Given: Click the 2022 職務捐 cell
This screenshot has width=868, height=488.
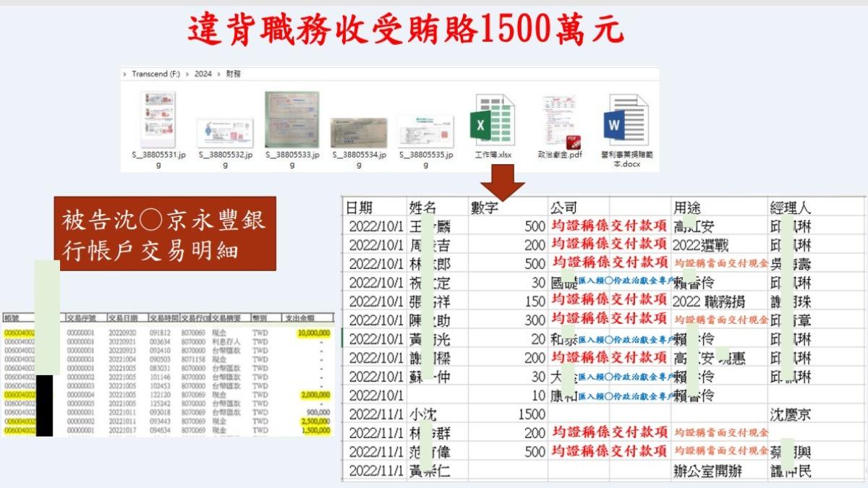Looking at the screenshot, I should pyautogui.click(x=710, y=301).
